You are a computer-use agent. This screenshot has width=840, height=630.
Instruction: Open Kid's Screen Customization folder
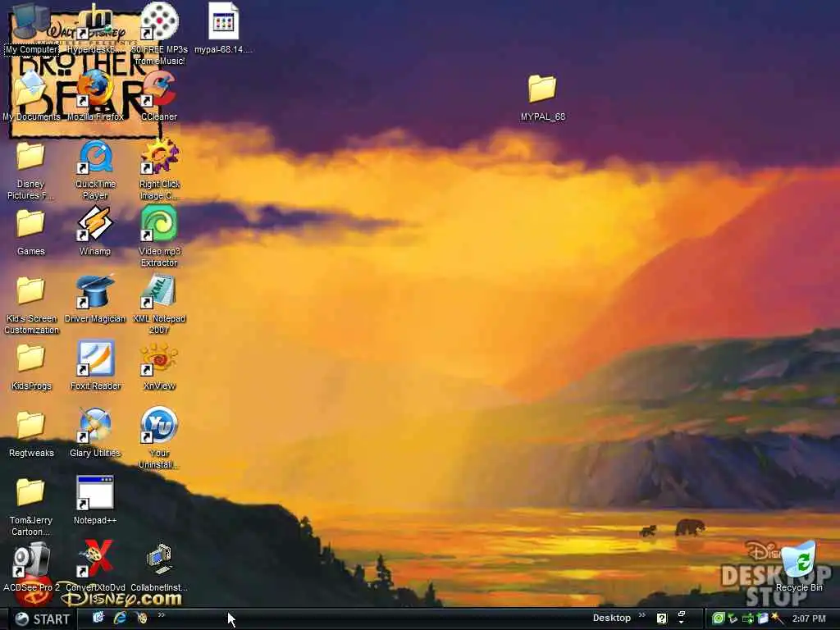[31, 305]
